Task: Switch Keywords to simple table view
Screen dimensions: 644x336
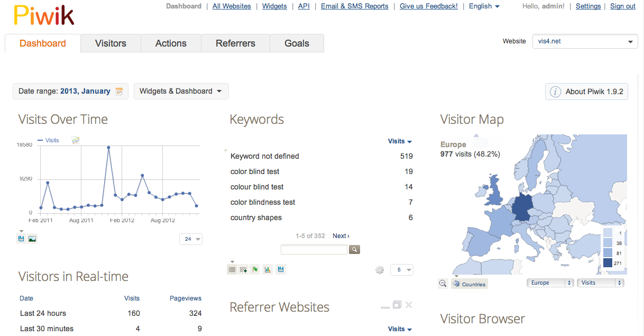Action: pos(232,270)
